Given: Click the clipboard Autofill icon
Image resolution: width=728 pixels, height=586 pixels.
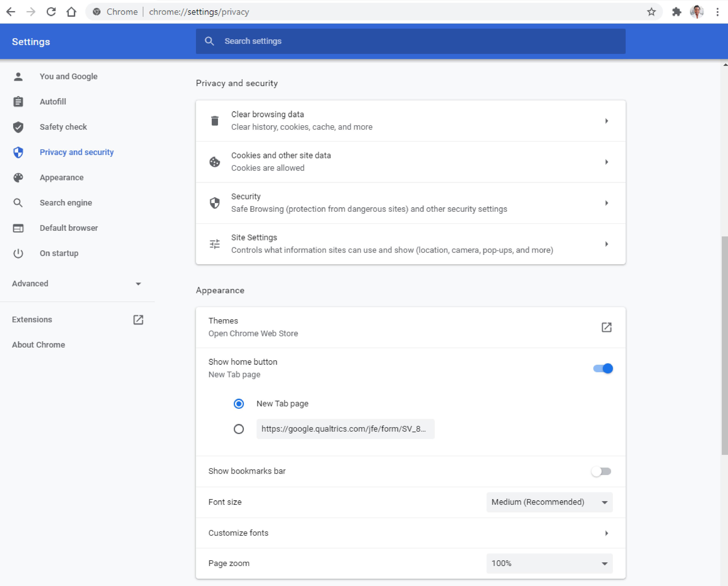Looking at the screenshot, I should 18,102.
